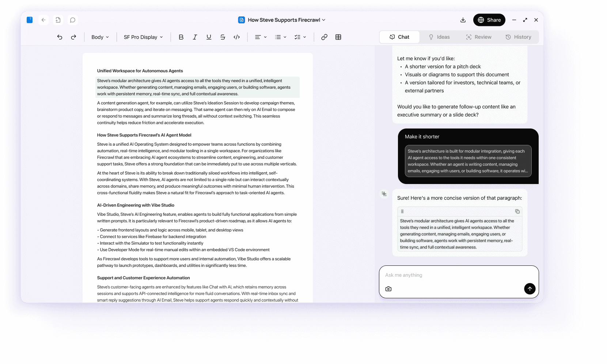Open the Body text style dropdown
607x364 pixels.
click(100, 37)
